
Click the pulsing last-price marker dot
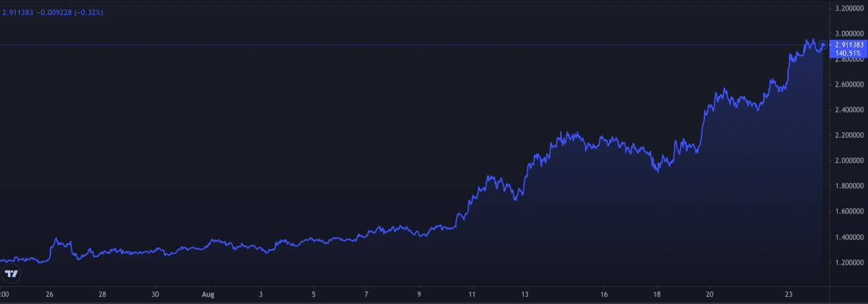click(823, 45)
